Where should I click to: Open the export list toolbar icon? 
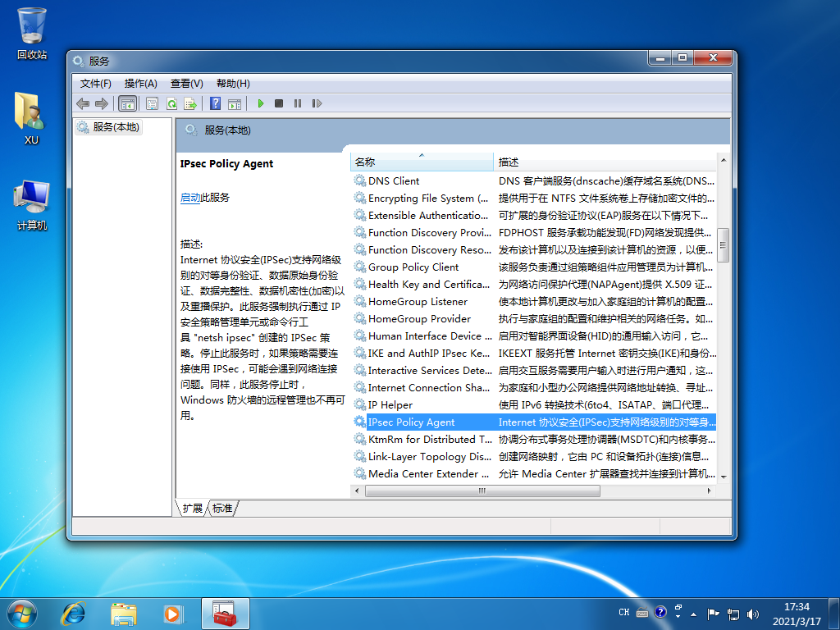pos(190,103)
